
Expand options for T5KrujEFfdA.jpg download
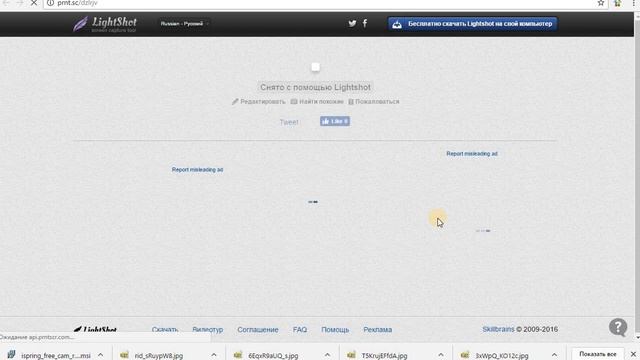[441, 355]
